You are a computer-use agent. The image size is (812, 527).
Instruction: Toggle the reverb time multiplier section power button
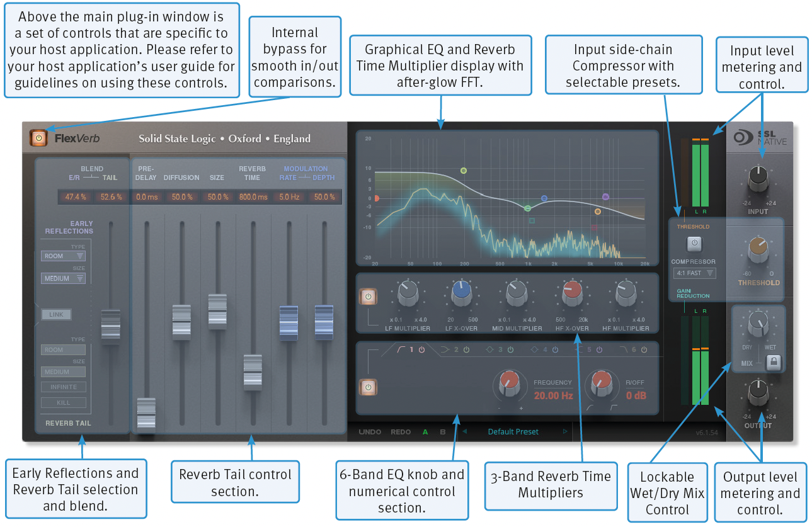369,297
